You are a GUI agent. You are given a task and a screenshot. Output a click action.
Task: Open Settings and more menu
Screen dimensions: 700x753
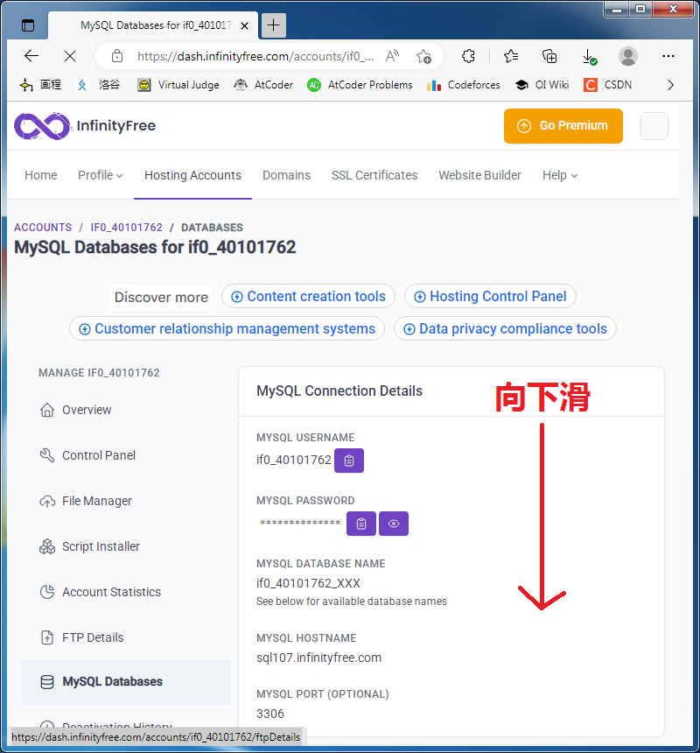coord(668,56)
